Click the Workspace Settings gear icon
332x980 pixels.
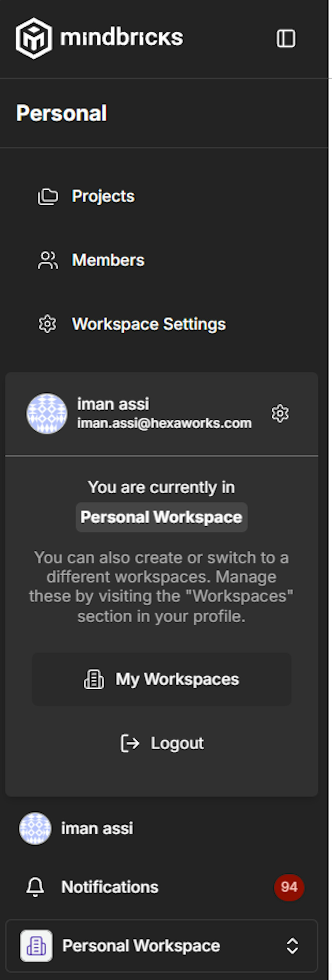point(48,324)
